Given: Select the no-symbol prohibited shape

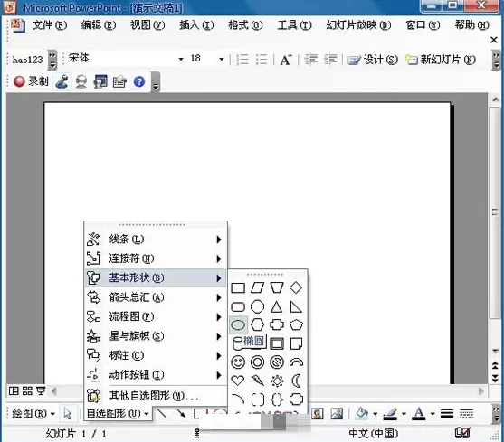Looking at the screenshot, I should click(x=277, y=362).
